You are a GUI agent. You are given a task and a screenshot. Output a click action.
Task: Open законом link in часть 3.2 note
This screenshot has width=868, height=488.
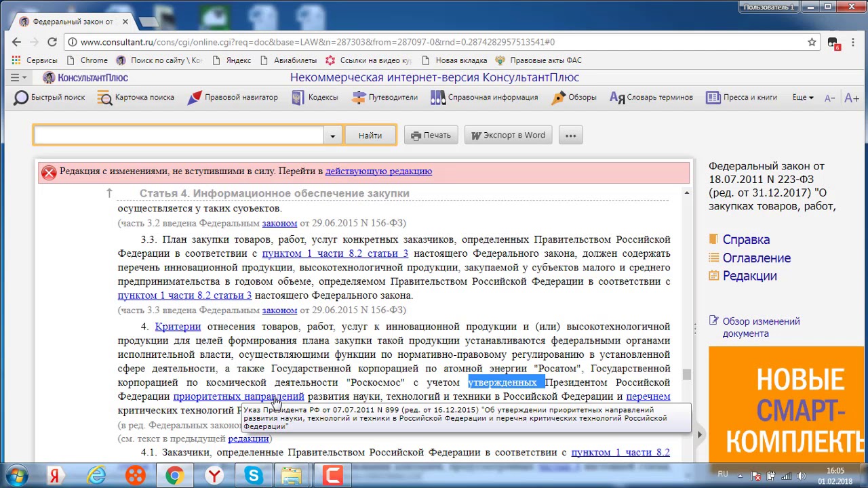tap(279, 223)
